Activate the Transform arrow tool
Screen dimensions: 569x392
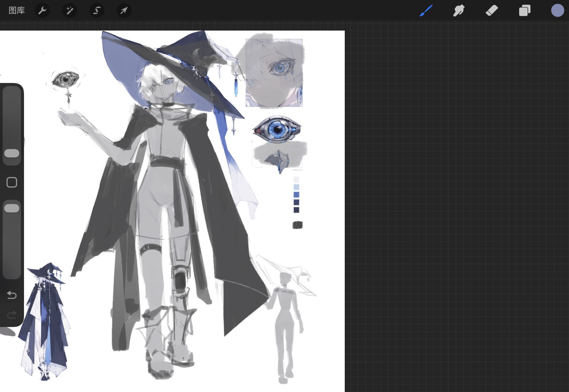coord(124,11)
